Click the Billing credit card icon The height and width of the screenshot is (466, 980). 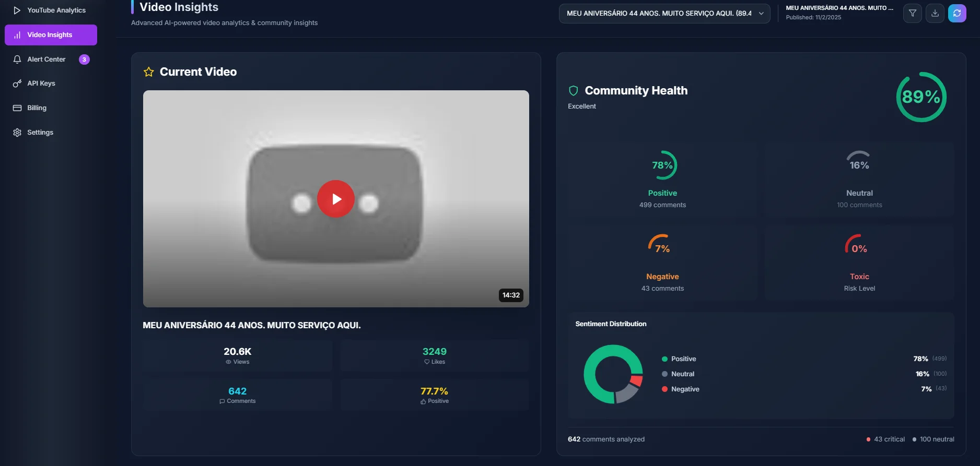point(17,108)
